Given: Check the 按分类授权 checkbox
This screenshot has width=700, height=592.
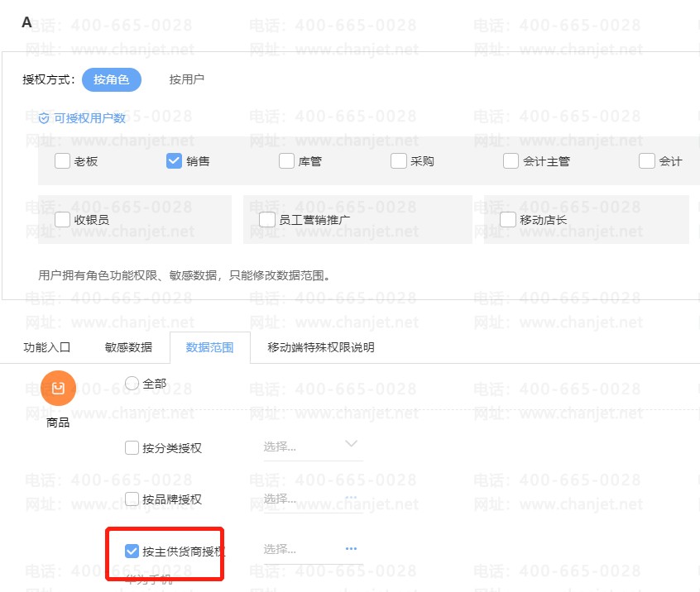Looking at the screenshot, I should click(132, 447).
